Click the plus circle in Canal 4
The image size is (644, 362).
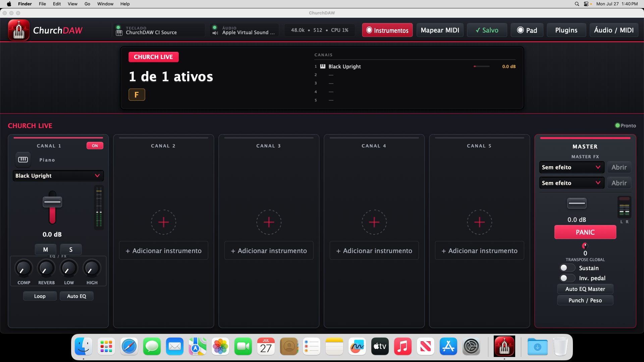374,222
